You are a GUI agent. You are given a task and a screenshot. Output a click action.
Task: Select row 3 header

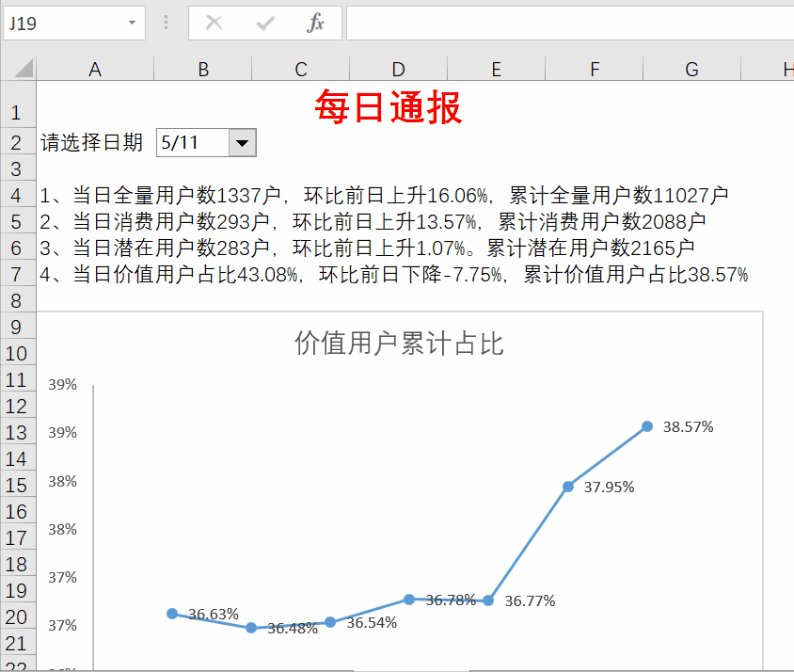click(18, 168)
